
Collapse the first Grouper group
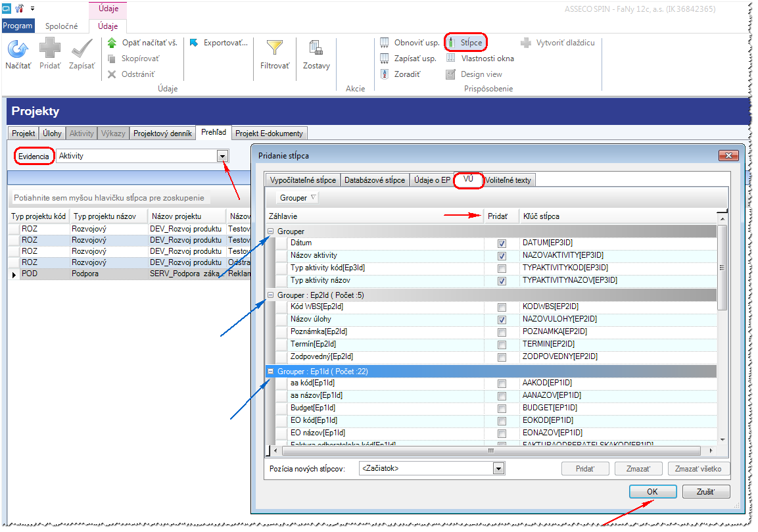coord(271,231)
